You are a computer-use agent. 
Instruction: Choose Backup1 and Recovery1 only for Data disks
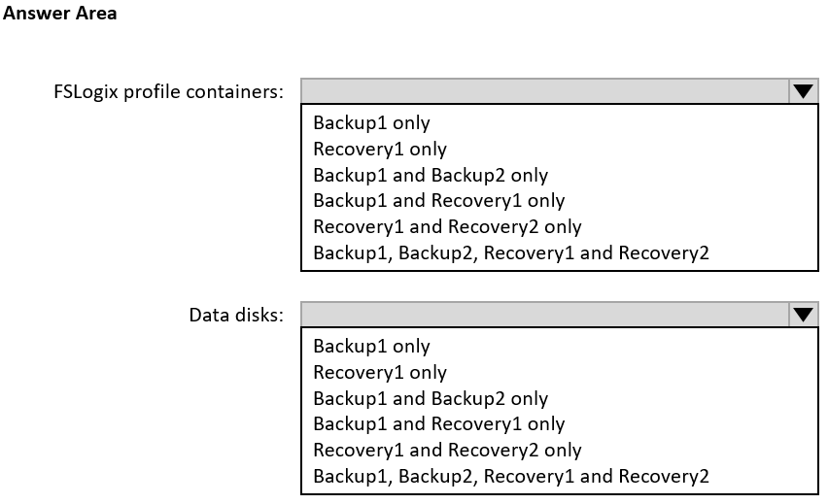point(438,424)
